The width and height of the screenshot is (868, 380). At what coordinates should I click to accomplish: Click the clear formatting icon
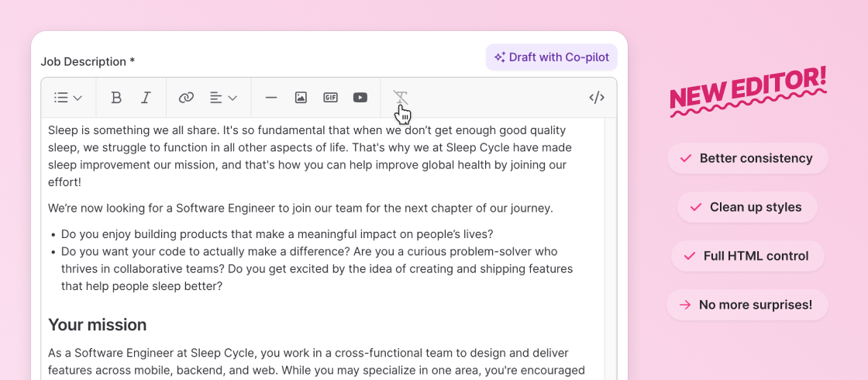400,98
